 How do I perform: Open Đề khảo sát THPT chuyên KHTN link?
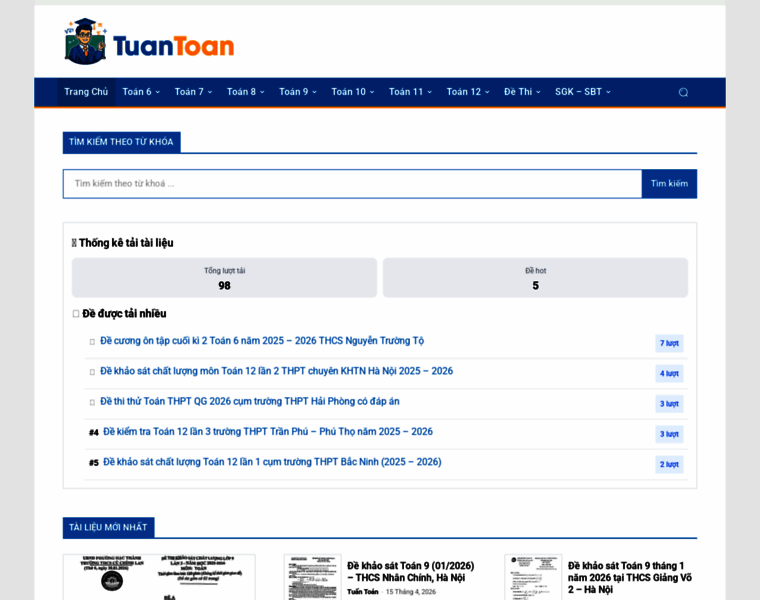click(276, 371)
